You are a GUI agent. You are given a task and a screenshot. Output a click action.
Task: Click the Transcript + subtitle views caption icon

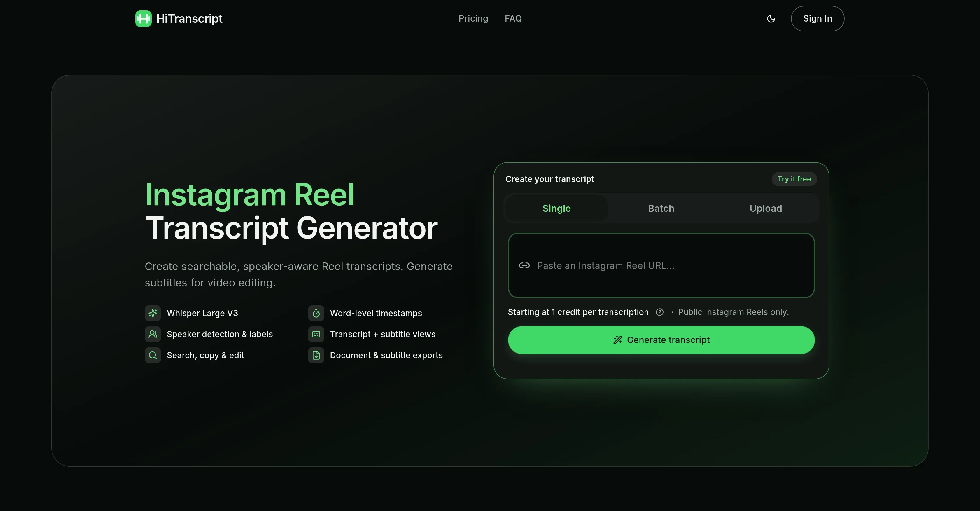coord(316,334)
